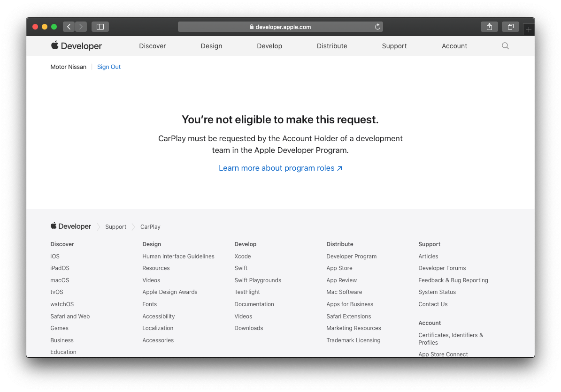
Task: Click the lock icon in address bar
Action: click(x=252, y=27)
